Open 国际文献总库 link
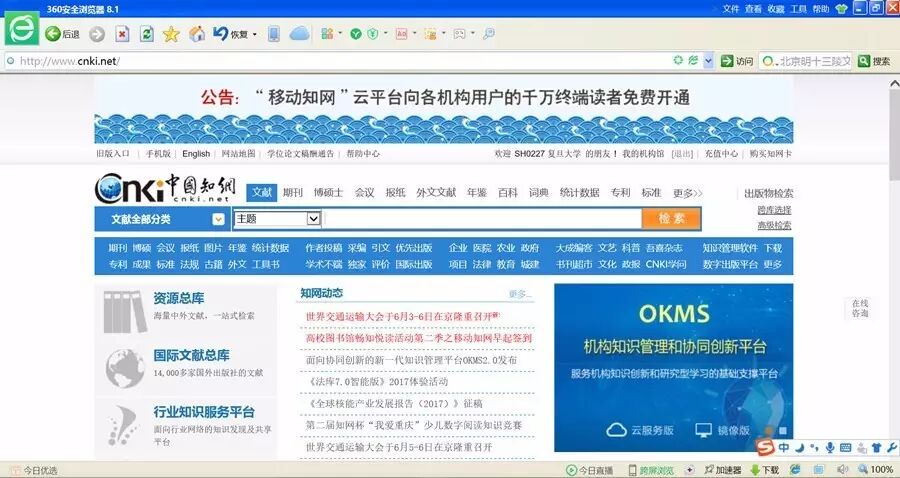The image size is (900, 478). pyautogui.click(x=191, y=355)
